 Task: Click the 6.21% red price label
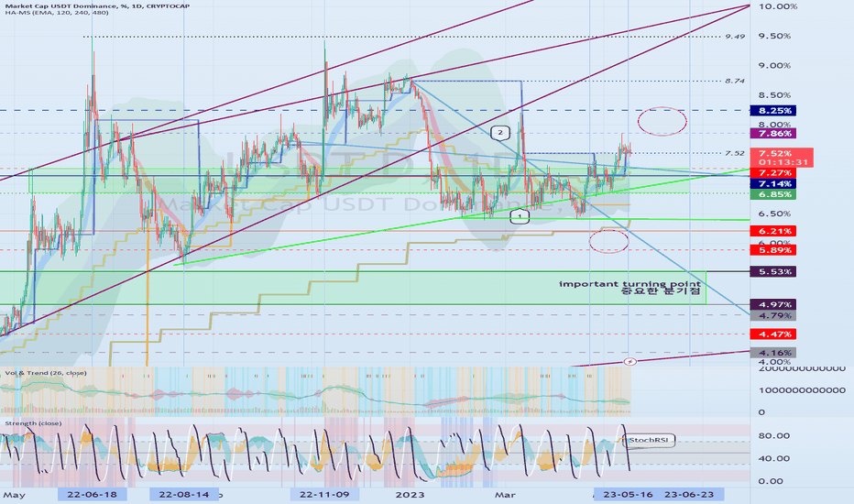click(772, 231)
